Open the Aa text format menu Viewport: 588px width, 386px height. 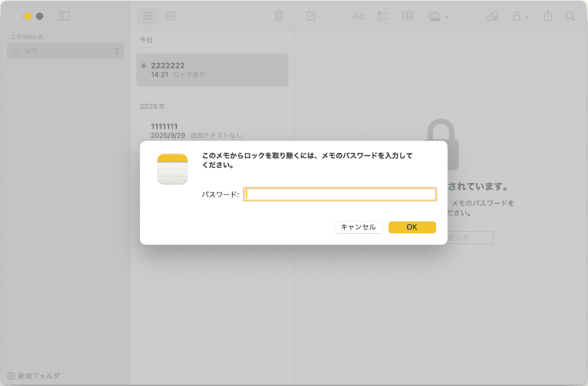tap(358, 16)
